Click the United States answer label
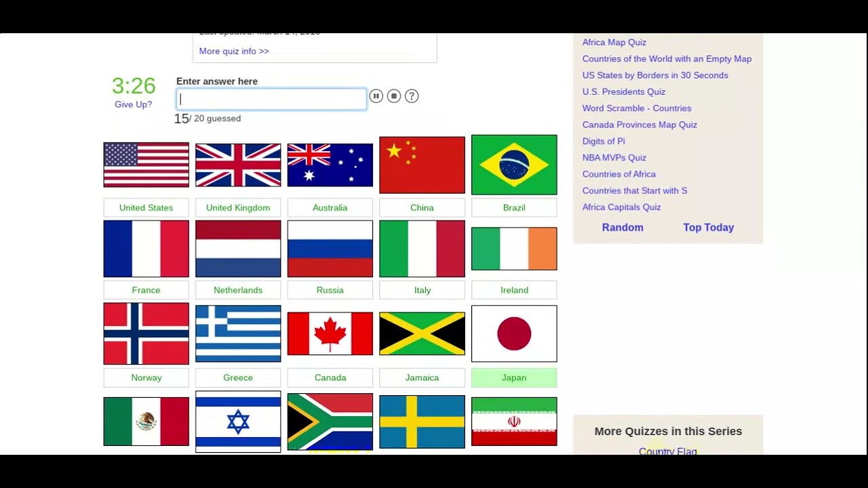The height and width of the screenshot is (488, 868). (146, 207)
